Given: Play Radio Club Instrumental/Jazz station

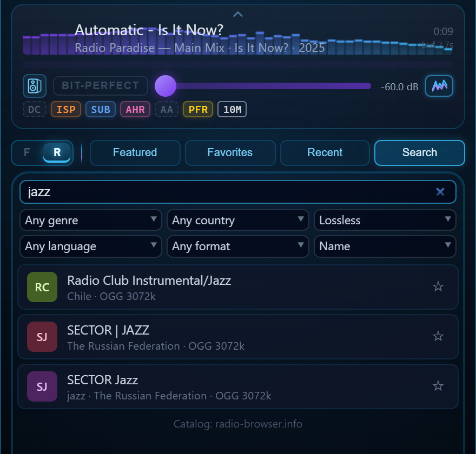Looking at the screenshot, I should click(x=237, y=287).
